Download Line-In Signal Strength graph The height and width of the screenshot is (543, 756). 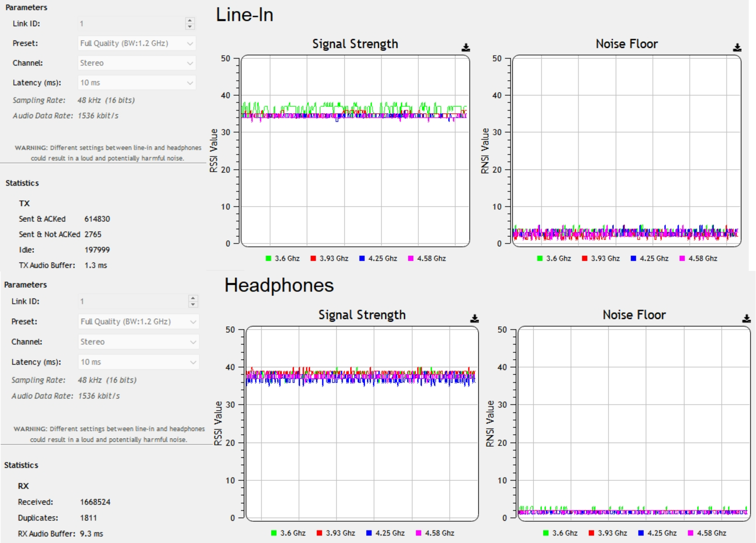click(466, 48)
